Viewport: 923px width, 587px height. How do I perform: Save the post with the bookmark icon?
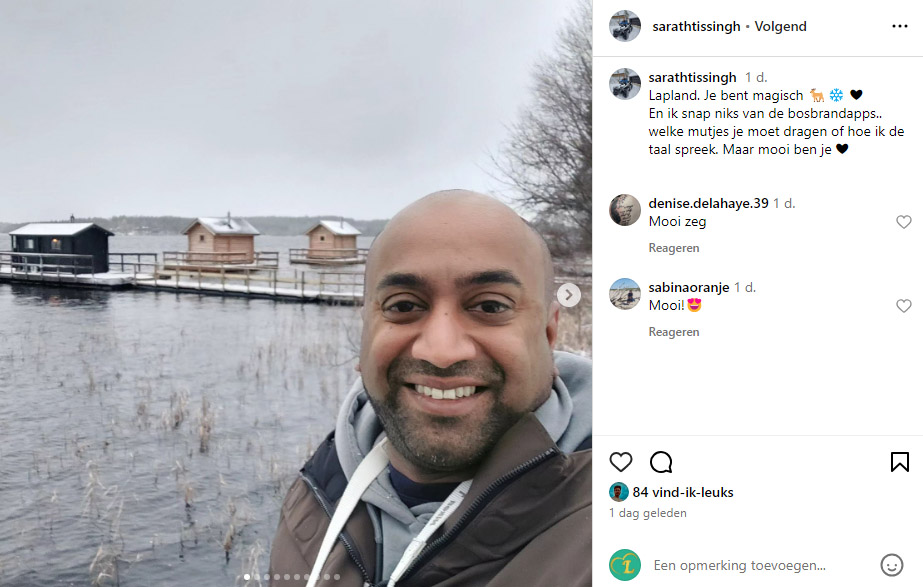(899, 462)
